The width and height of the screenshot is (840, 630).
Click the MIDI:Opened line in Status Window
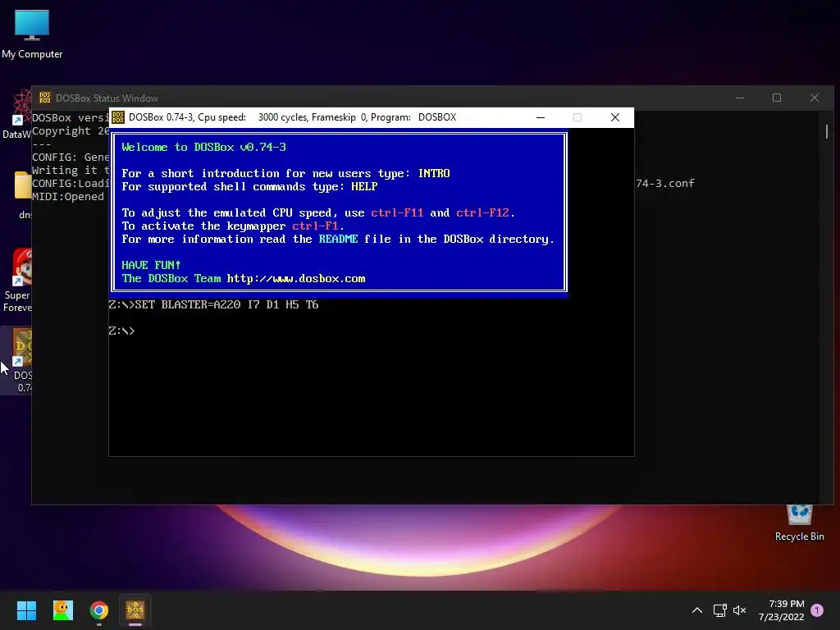pos(68,197)
